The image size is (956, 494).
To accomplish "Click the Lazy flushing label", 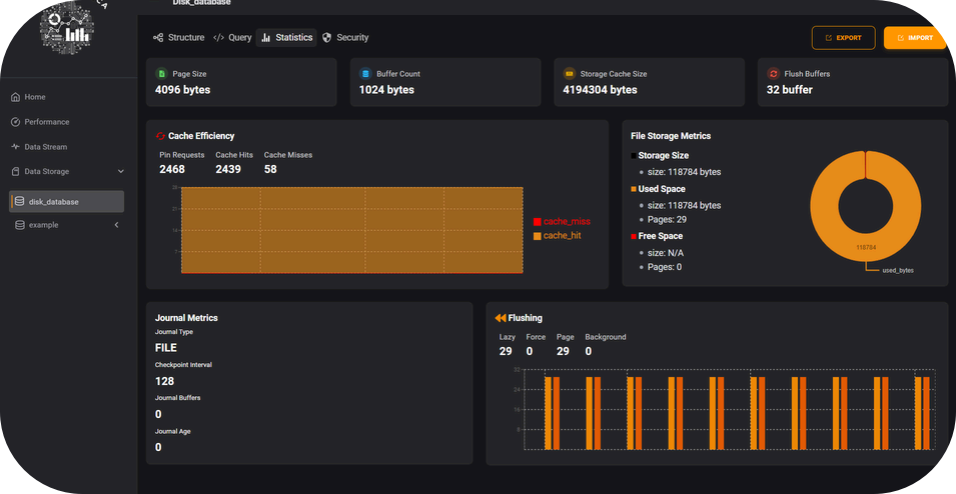I will (x=507, y=337).
